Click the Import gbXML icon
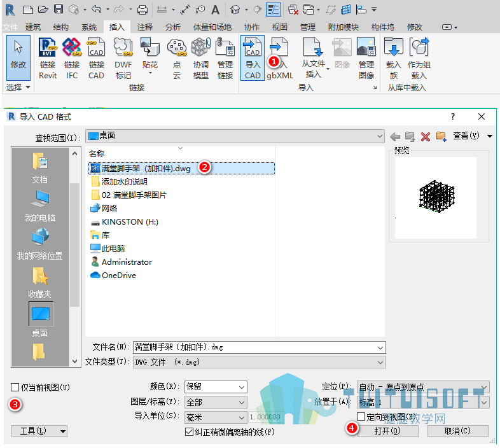The image size is (500, 448). (x=280, y=58)
